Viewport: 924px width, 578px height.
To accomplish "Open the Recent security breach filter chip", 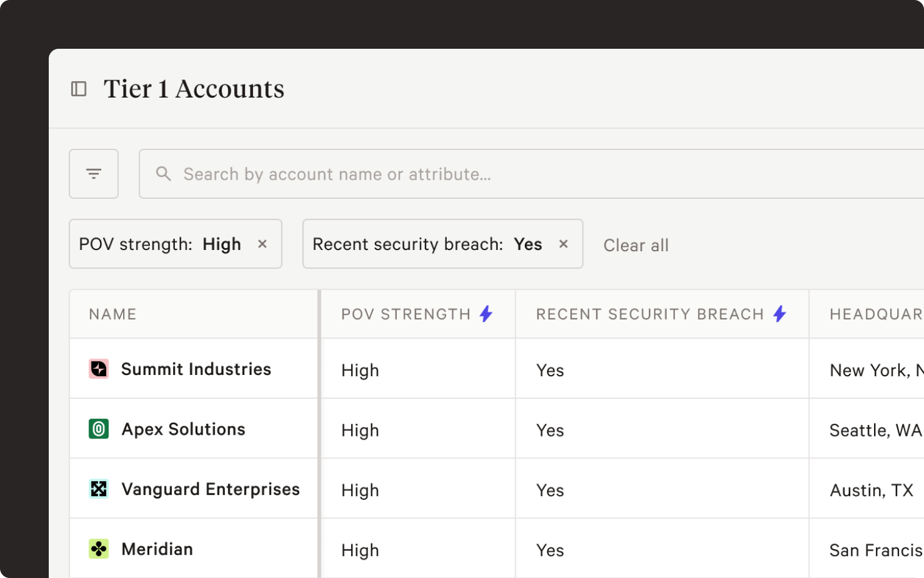I will click(427, 244).
